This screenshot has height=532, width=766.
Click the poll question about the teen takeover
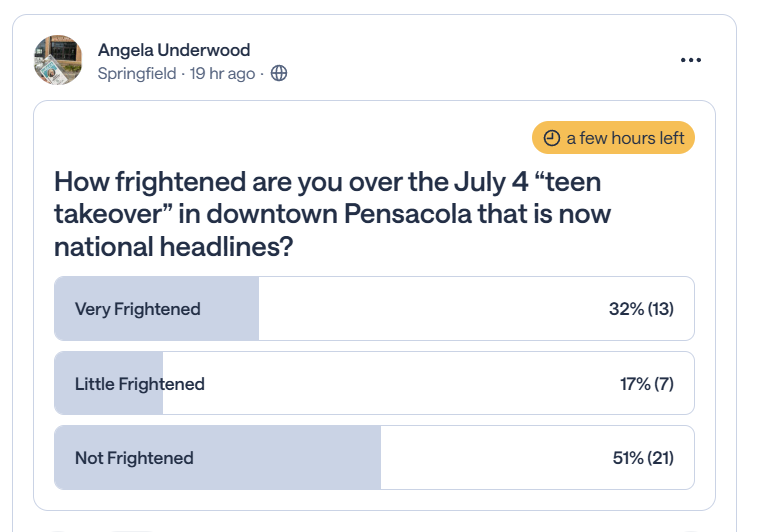(x=332, y=214)
